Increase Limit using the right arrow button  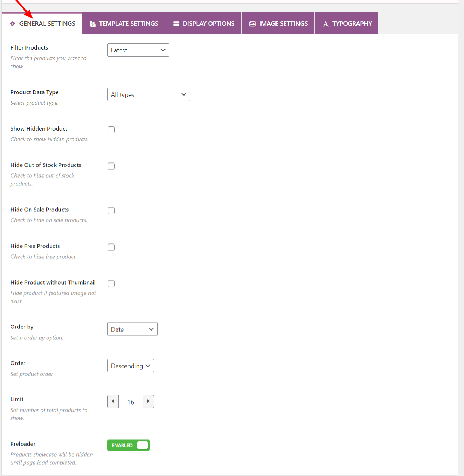point(148,401)
